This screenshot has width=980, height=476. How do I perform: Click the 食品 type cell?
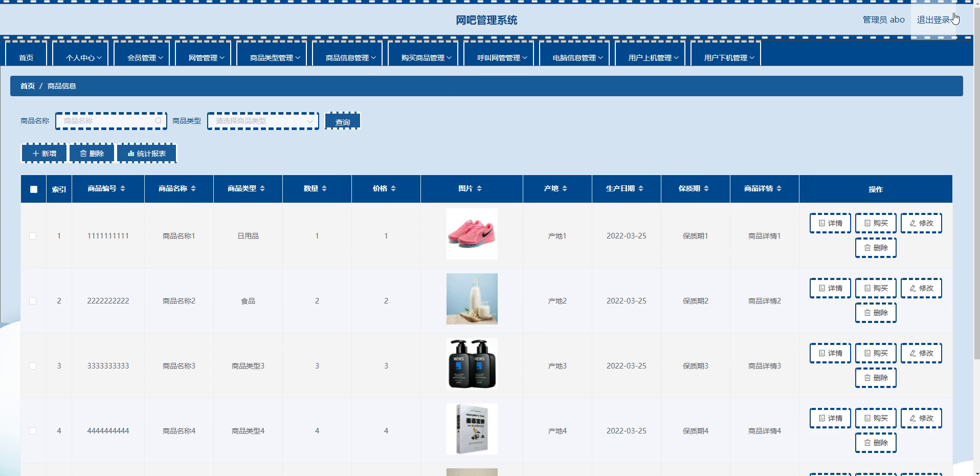click(248, 301)
